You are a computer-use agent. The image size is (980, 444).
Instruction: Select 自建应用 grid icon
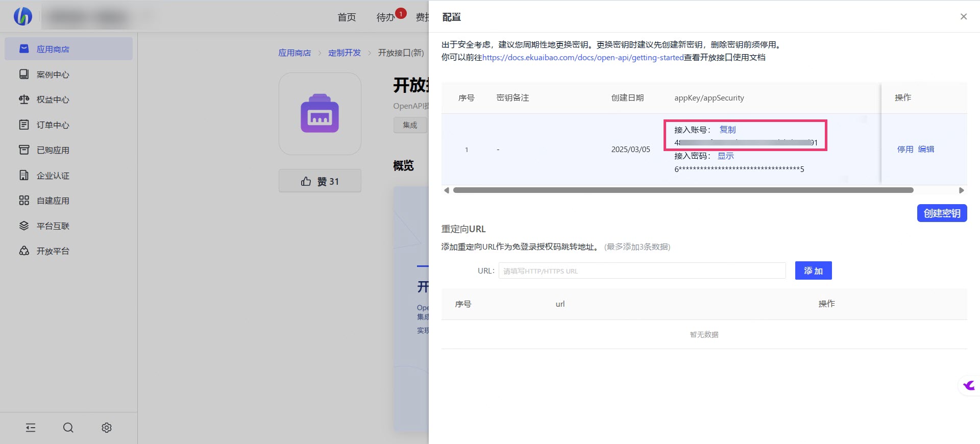[24, 201]
